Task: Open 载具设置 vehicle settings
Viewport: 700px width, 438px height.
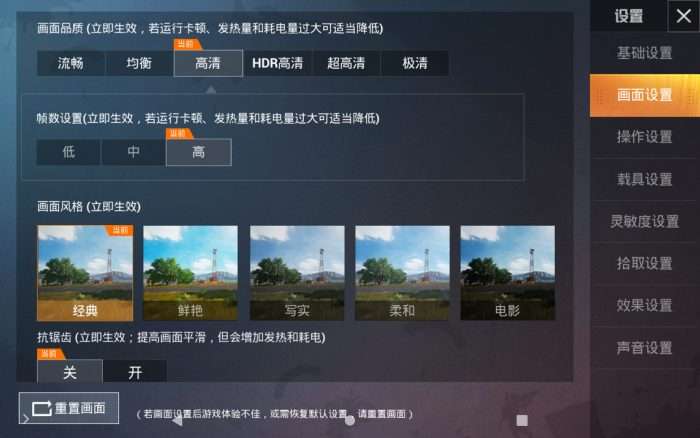Action: pyautogui.click(x=645, y=179)
